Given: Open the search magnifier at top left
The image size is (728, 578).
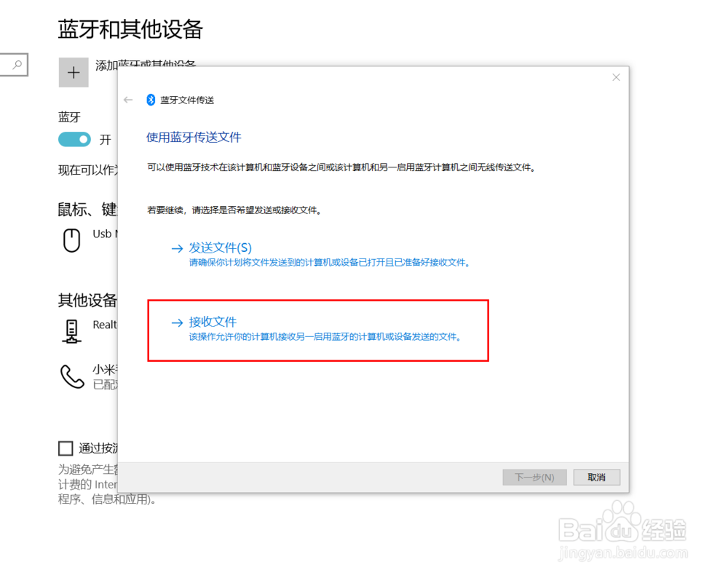Looking at the screenshot, I should coord(14,65).
